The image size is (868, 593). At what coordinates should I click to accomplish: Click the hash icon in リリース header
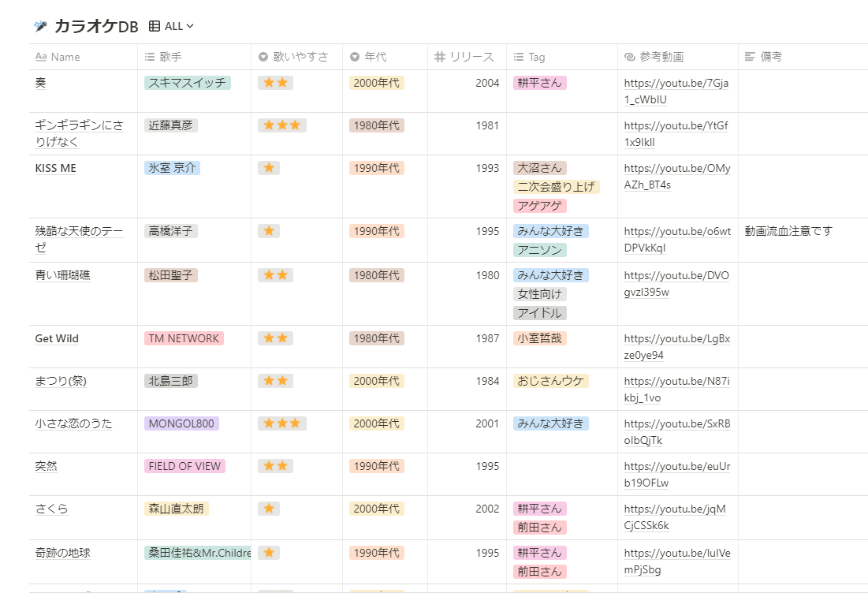coord(440,57)
